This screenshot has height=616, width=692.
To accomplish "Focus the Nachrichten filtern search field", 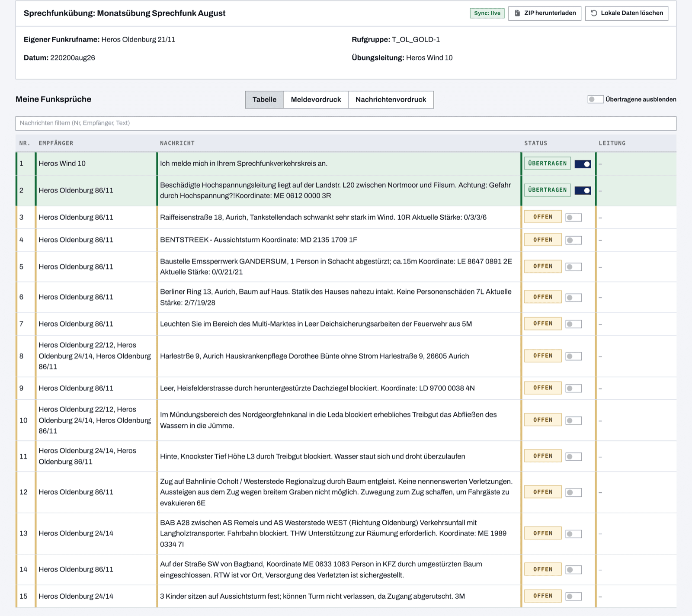I will (x=346, y=123).
